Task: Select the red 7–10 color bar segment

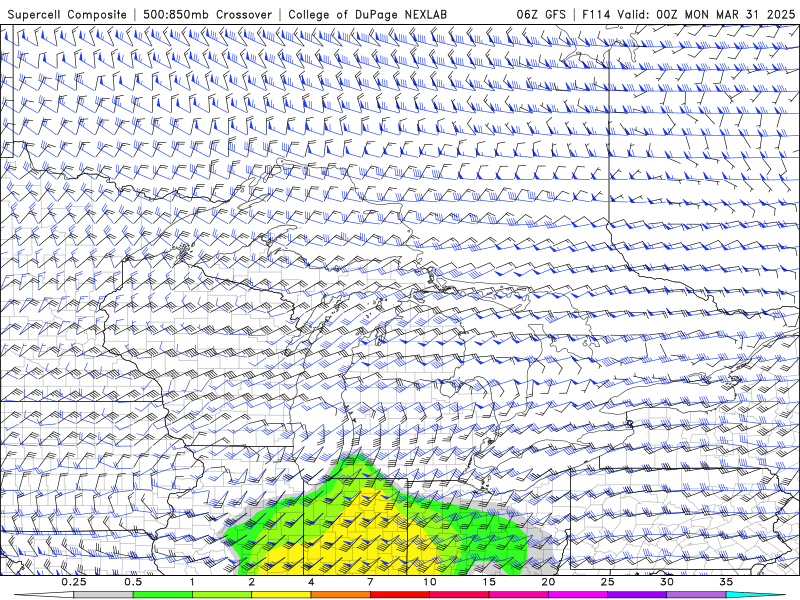Action: pos(399,595)
